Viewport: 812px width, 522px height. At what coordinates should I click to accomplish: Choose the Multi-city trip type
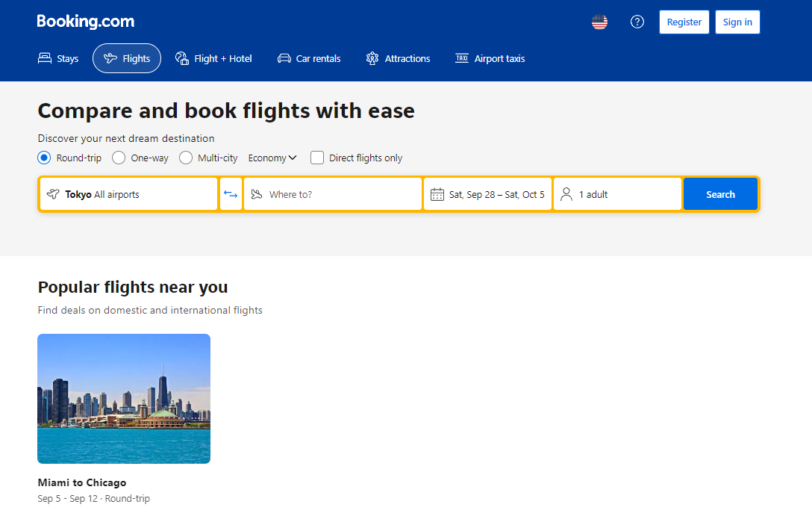(x=185, y=158)
